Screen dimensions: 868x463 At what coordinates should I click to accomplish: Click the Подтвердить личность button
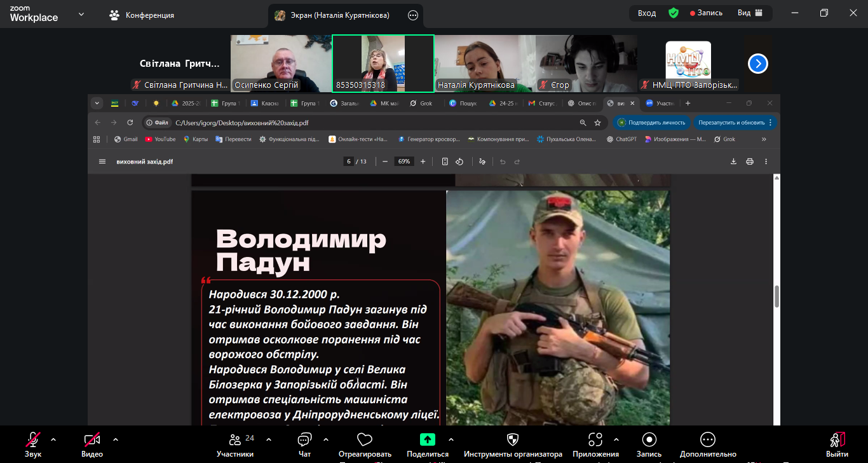click(652, 123)
